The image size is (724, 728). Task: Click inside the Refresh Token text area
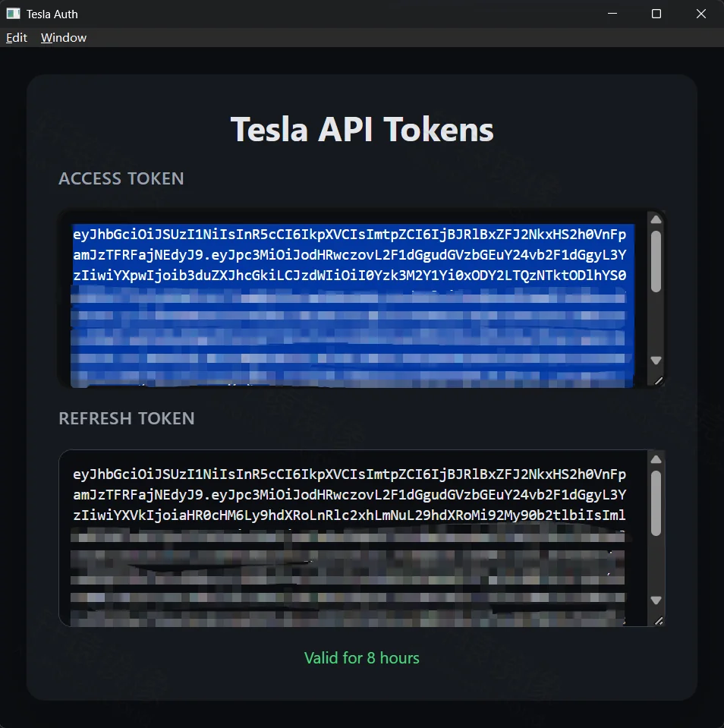click(x=353, y=538)
